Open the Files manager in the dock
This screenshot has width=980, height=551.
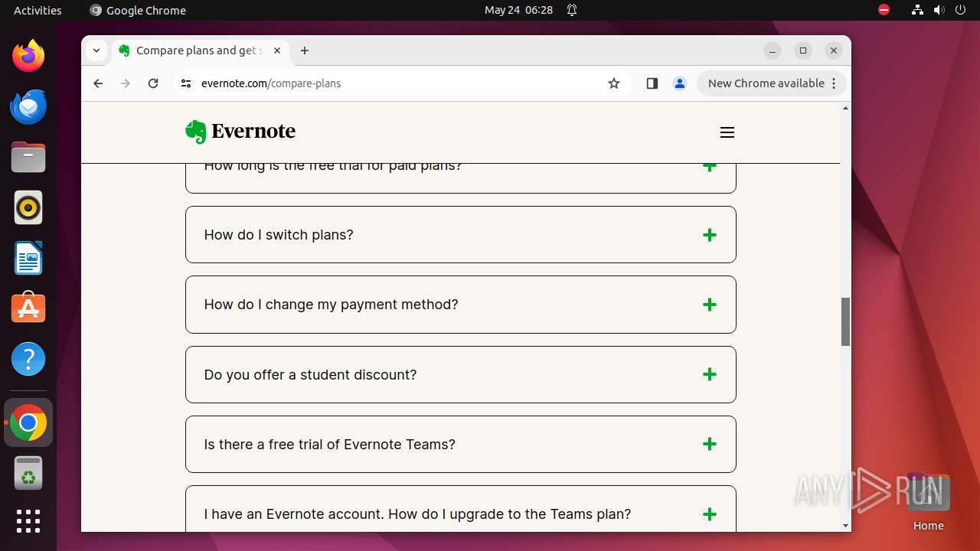coord(28,157)
